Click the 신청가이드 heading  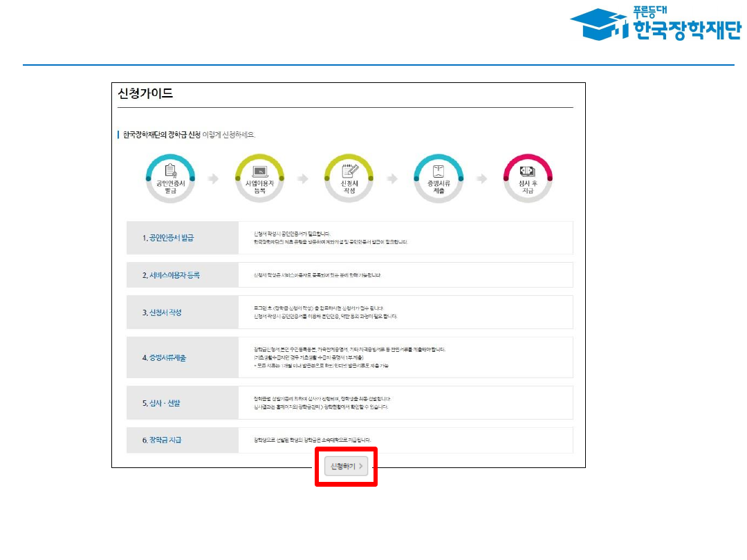point(145,94)
